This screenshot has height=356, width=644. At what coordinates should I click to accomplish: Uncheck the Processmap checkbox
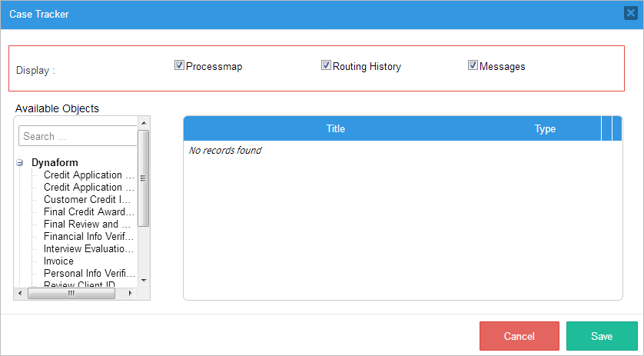[x=180, y=65]
